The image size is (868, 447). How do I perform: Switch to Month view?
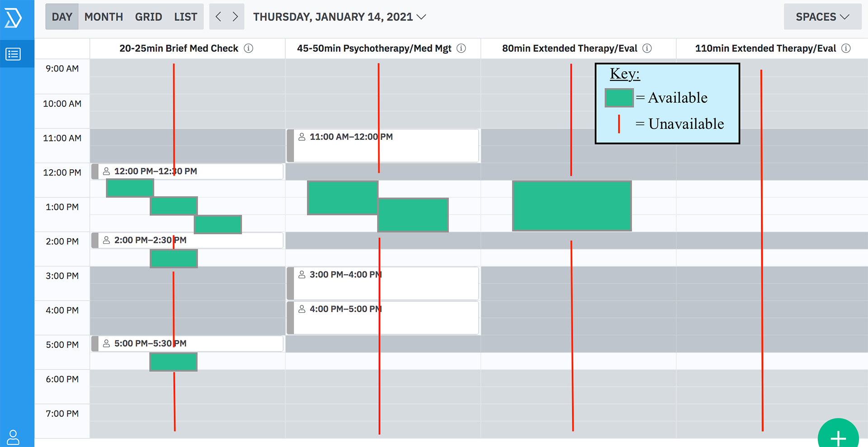(104, 17)
